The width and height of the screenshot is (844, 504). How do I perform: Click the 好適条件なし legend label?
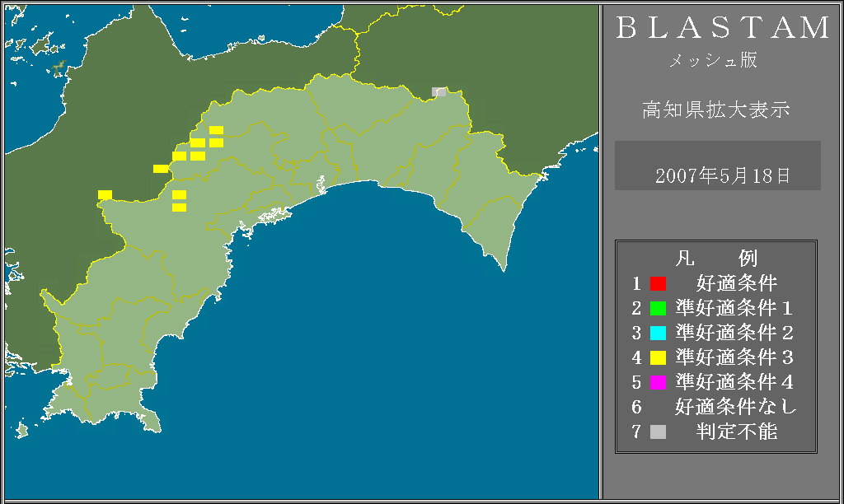pos(736,407)
